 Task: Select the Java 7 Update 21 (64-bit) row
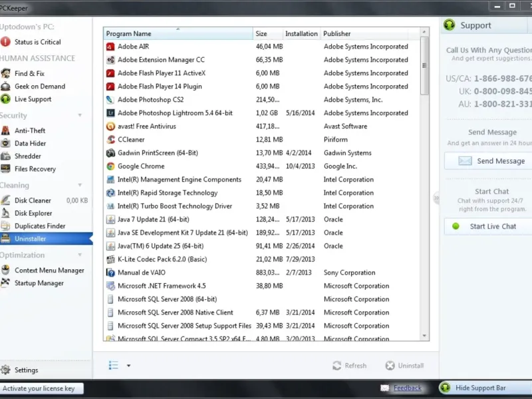click(261, 219)
